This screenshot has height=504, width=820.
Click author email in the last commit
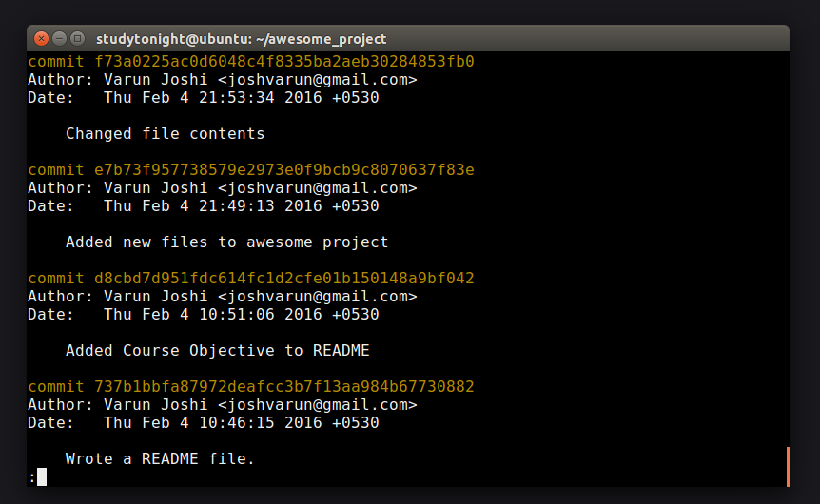[x=318, y=405]
